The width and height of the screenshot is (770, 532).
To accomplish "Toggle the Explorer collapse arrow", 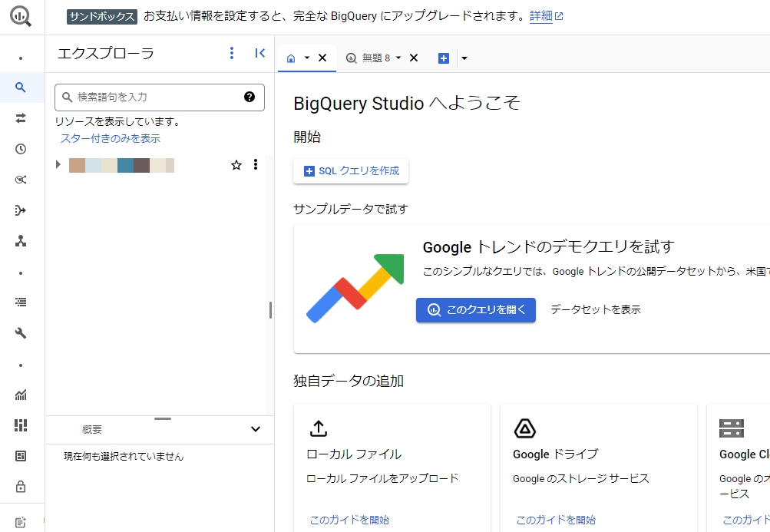I will coord(259,53).
